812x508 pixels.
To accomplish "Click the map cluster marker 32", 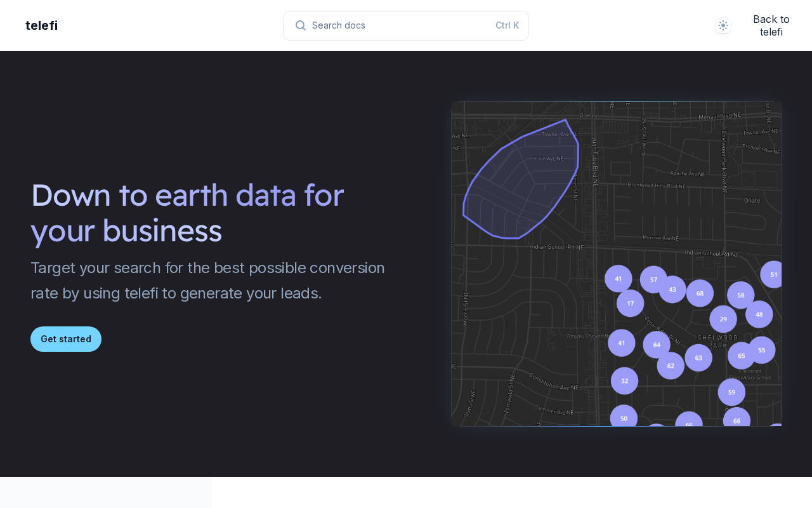I will 624,381.
